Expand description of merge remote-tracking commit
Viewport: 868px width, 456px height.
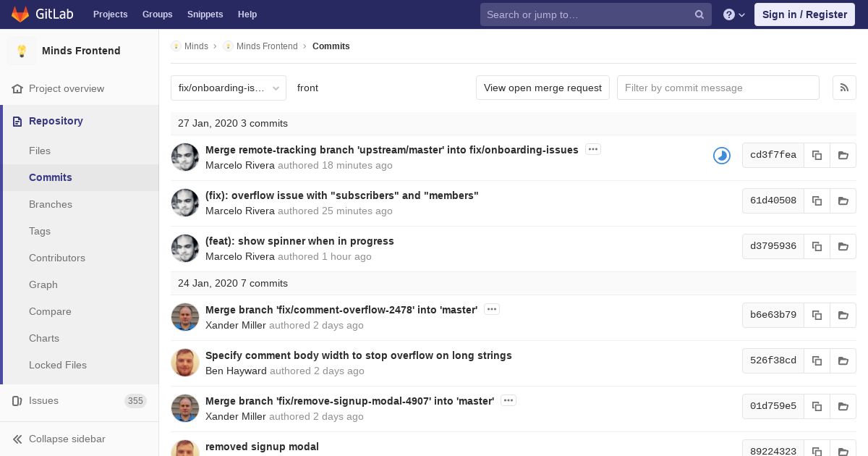tap(593, 150)
